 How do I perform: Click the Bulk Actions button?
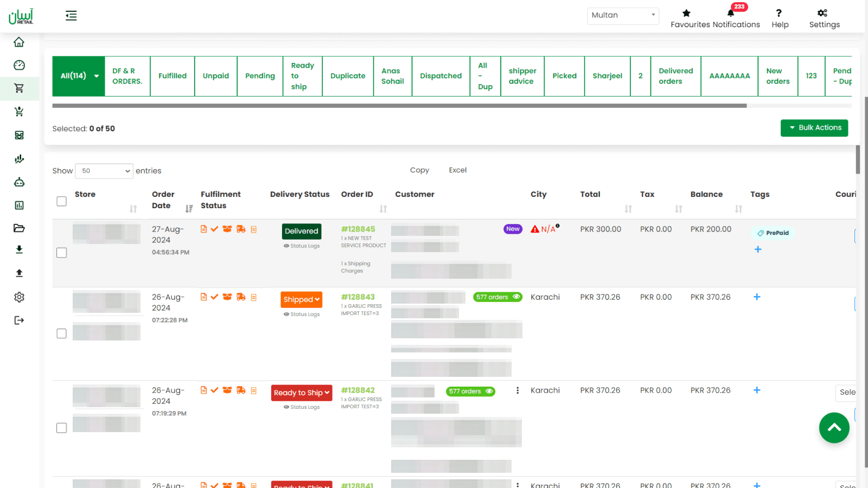[x=814, y=128]
